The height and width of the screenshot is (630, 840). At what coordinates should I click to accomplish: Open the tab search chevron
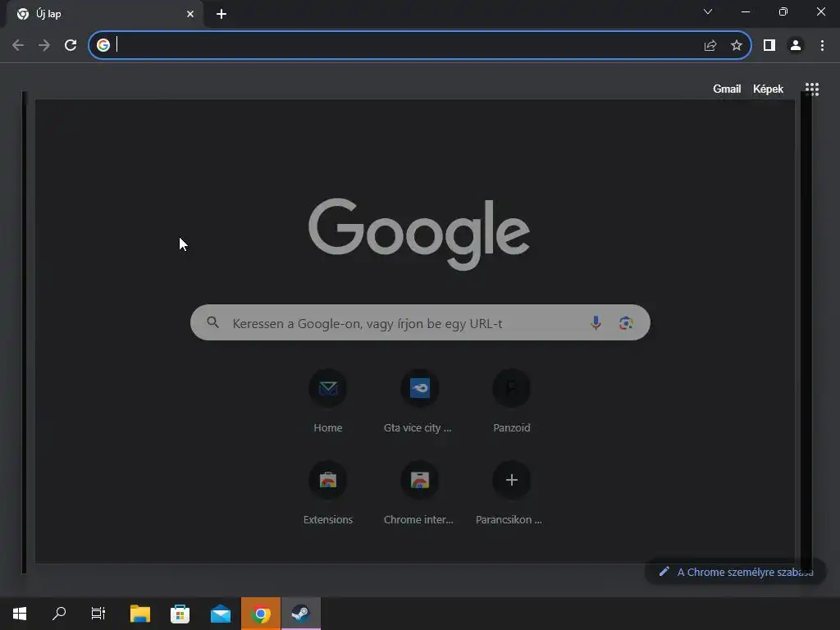click(x=708, y=11)
